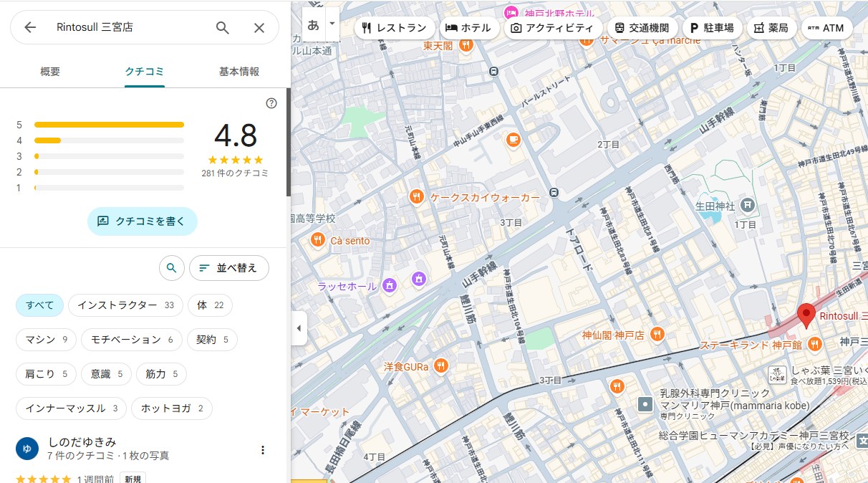This screenshot has width=868, height=483.
Task: Click the レストラン category button
Action: (395, 28)
